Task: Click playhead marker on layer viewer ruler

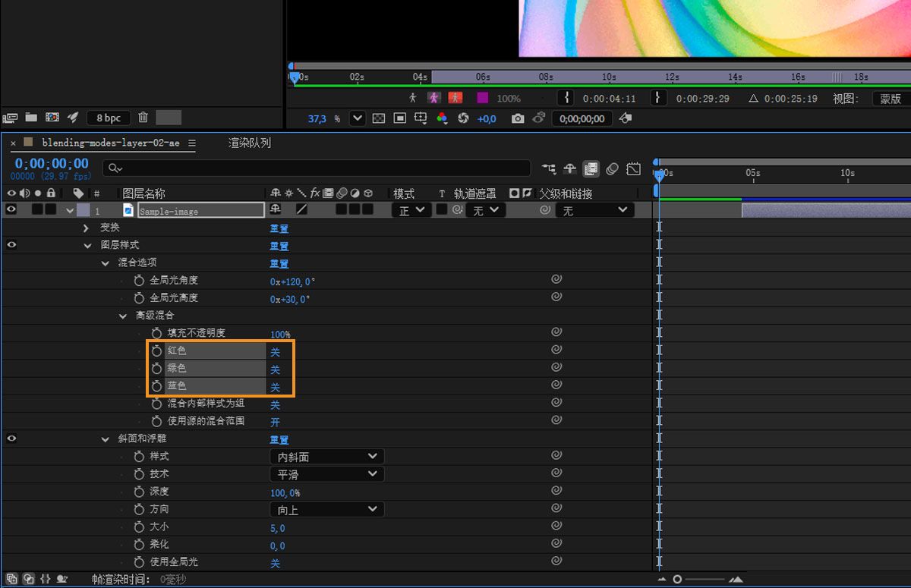Action: point(295,77)
